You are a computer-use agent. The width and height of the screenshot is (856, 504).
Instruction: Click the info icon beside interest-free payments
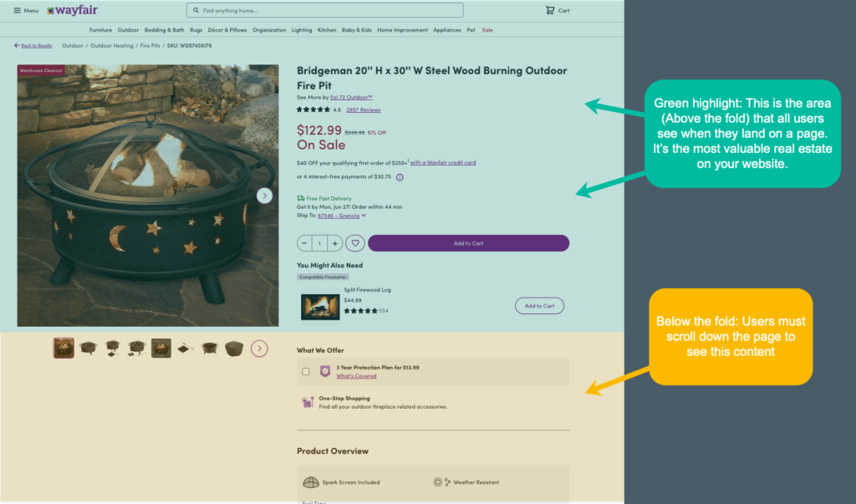point(400,177)
